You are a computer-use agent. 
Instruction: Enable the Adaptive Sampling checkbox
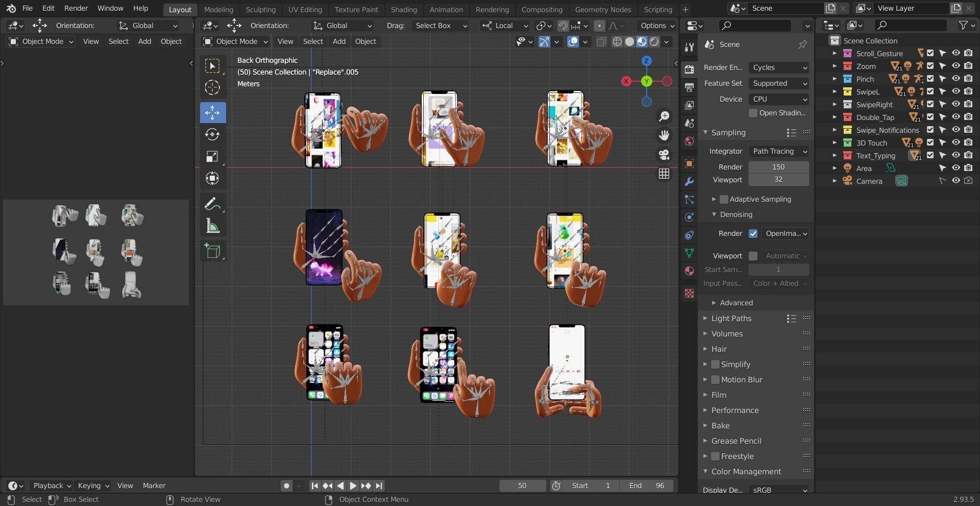pyautogui.click(x=724, y=199)
